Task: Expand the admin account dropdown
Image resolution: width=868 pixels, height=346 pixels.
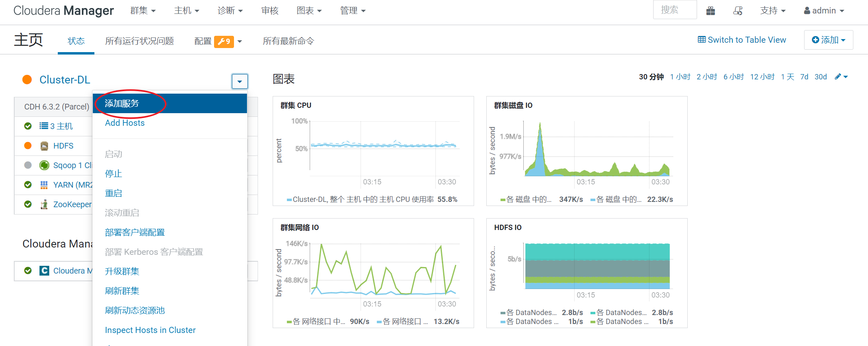Action: tap(824, 11)
